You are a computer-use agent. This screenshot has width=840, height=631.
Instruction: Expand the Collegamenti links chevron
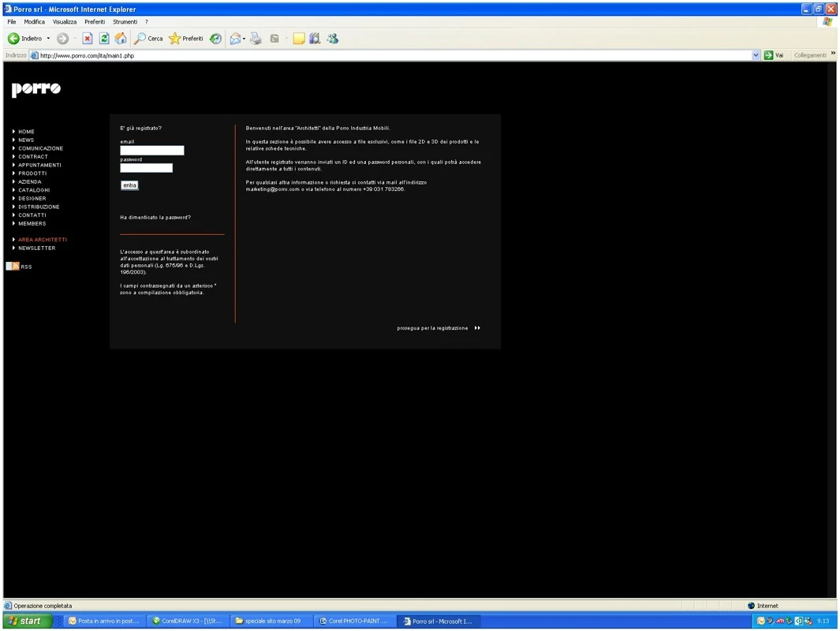833,54
